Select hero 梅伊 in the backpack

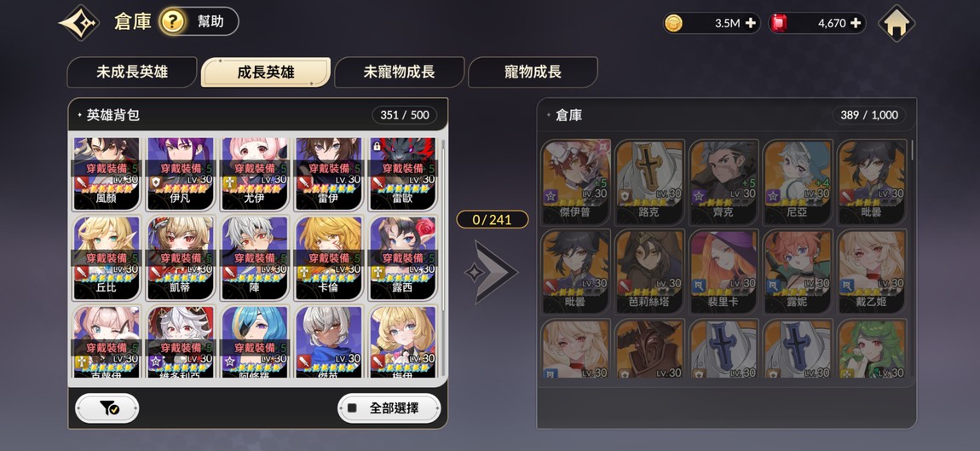pyautogui.click(x=403, y=342)
